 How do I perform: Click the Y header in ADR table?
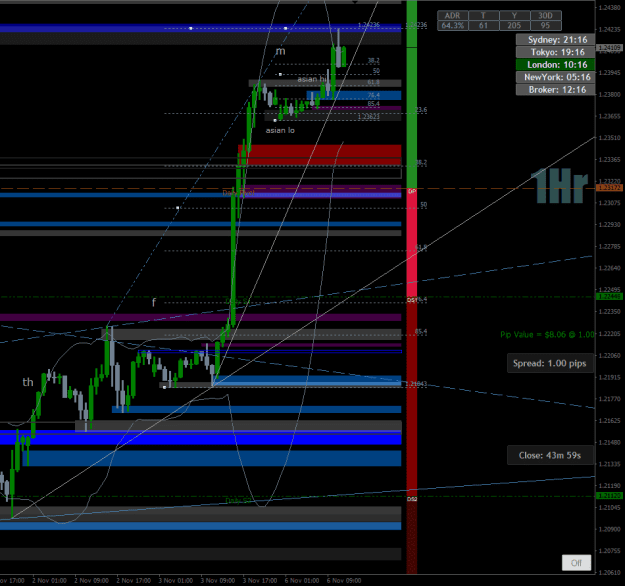click(x=514, y=16)
